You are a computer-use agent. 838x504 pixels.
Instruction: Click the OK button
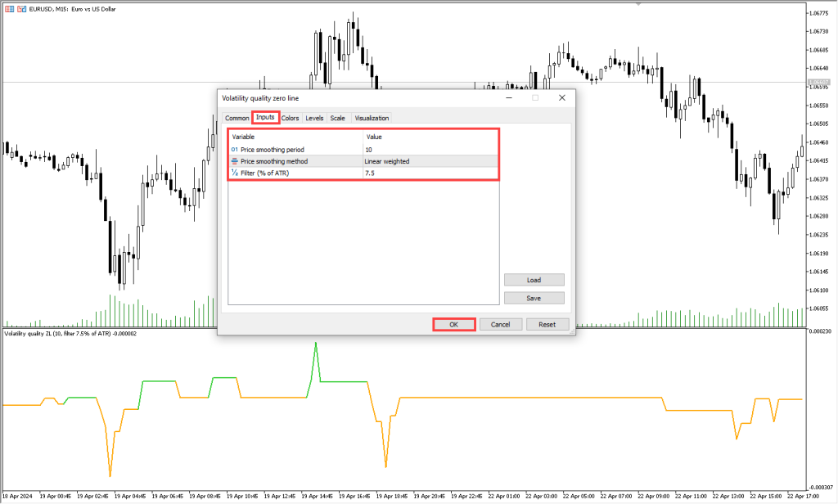[453, 325]
